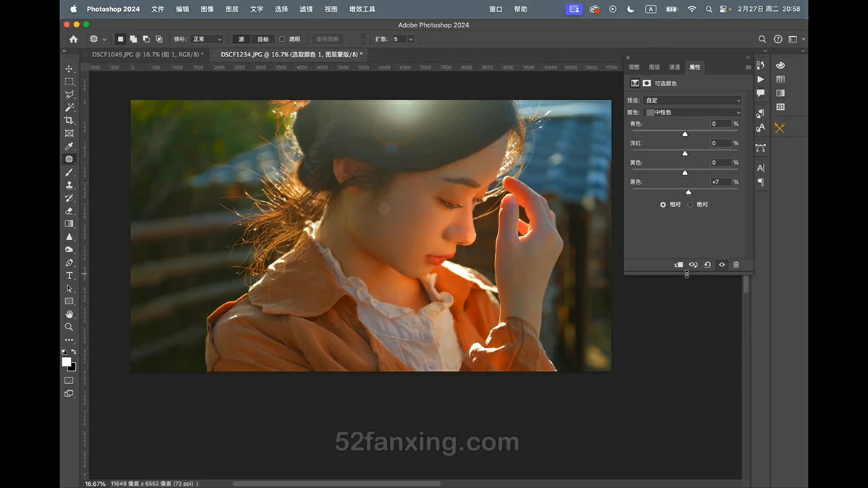868x488 pixels.
Task: Select Add to Selection mode button
Action: (x=134, y=39)
